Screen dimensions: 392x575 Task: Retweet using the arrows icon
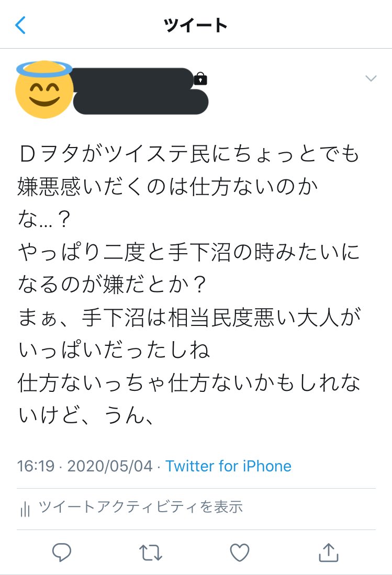pos(150,553)
